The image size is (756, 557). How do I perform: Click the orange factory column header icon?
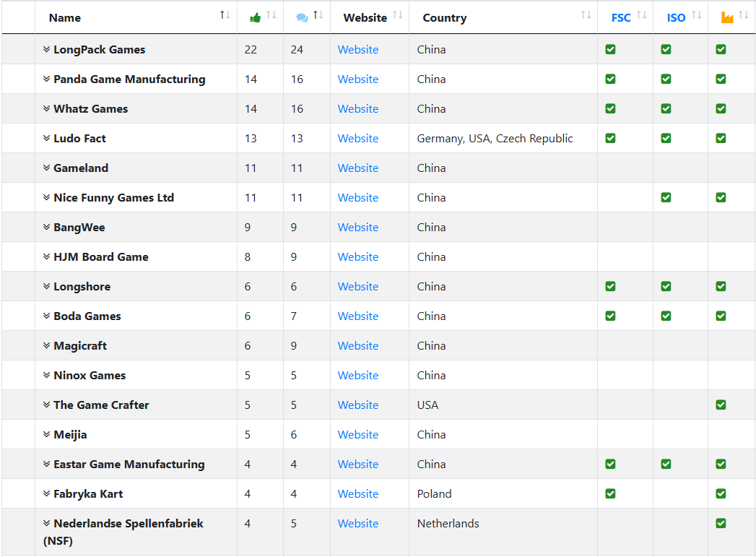(727, 17)
